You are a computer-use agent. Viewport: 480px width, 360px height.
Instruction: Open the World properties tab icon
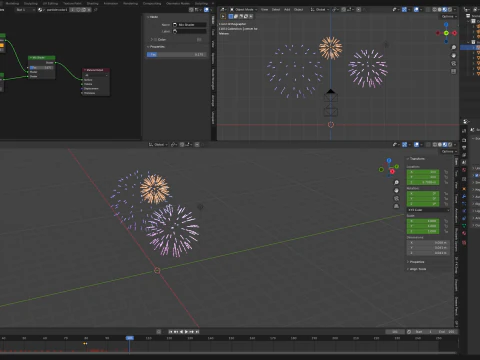pyautogui.click(x=464, y=170)
